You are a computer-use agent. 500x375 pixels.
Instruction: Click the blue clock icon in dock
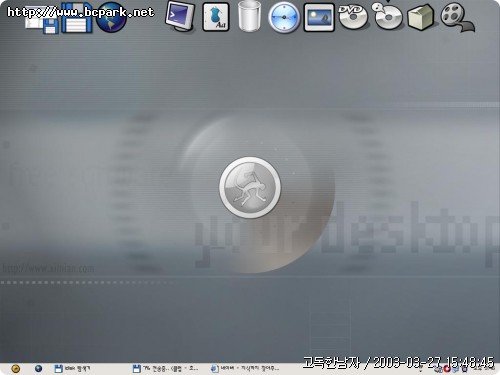[284, 17]
